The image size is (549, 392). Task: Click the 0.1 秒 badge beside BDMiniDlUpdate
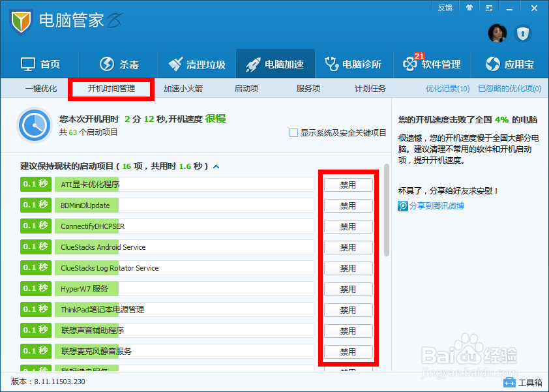point(36,205)
